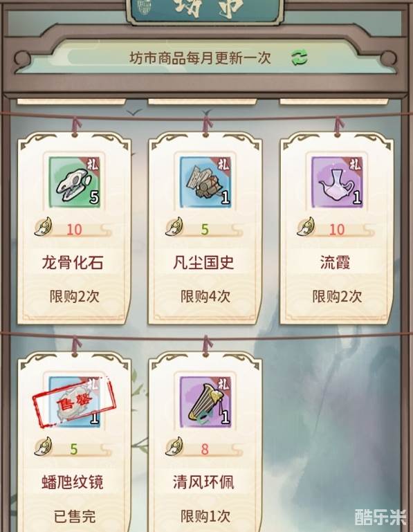Open the 坊市 title plaque
The image size is (413, 532).
coord(205,10)
